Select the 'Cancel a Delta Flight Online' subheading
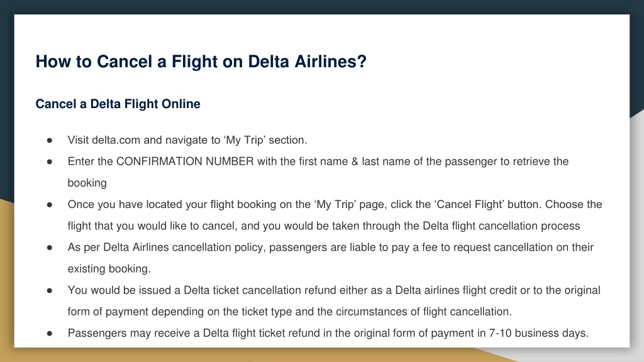The height and width of the screenshot is (362, 644). pos(118,104)
